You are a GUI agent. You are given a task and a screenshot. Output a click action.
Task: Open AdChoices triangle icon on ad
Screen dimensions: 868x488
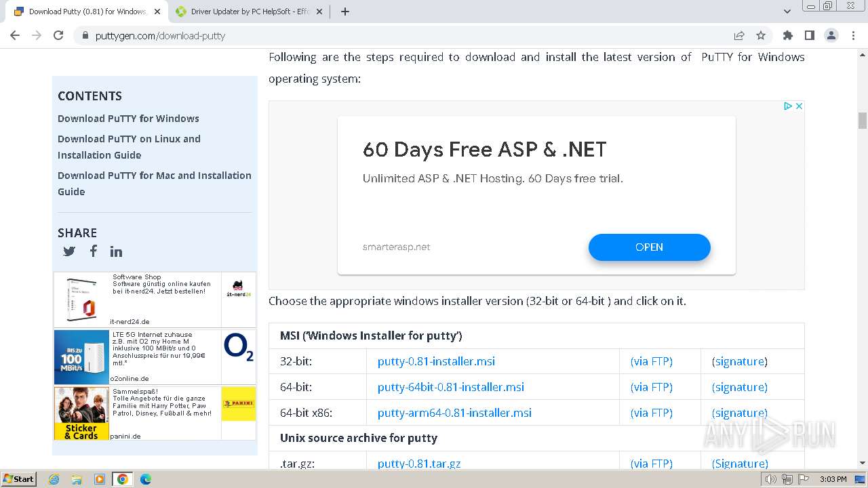(x=788, y=106)
